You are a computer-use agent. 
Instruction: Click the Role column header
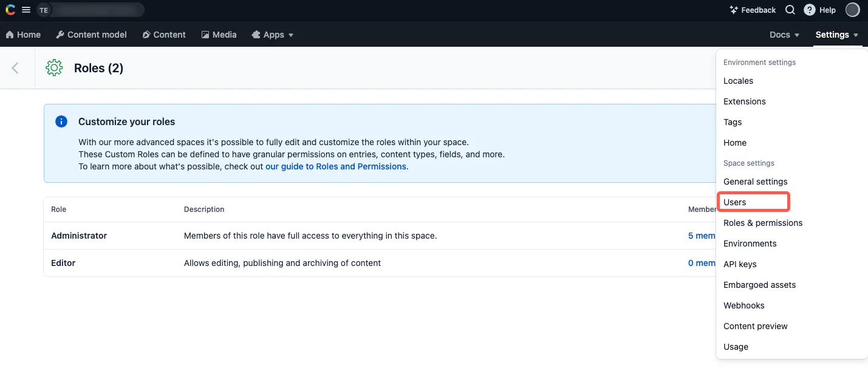[59, 209]
